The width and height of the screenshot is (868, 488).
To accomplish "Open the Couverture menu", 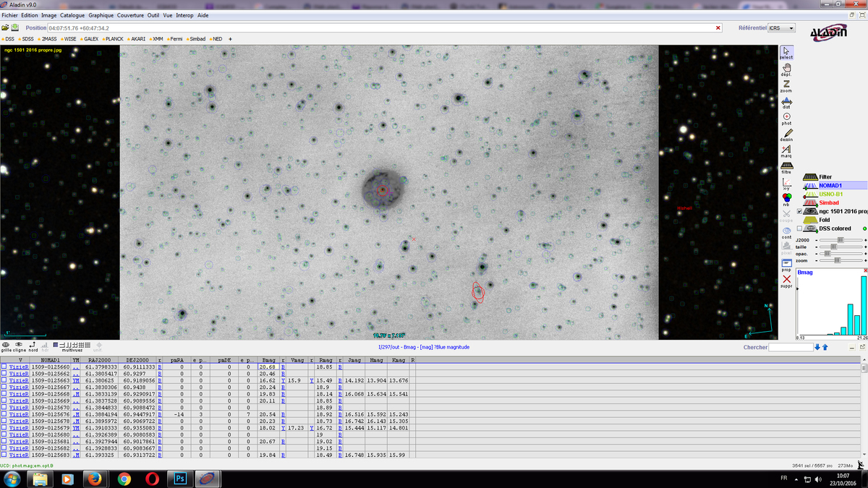I will tap(131, 14).
